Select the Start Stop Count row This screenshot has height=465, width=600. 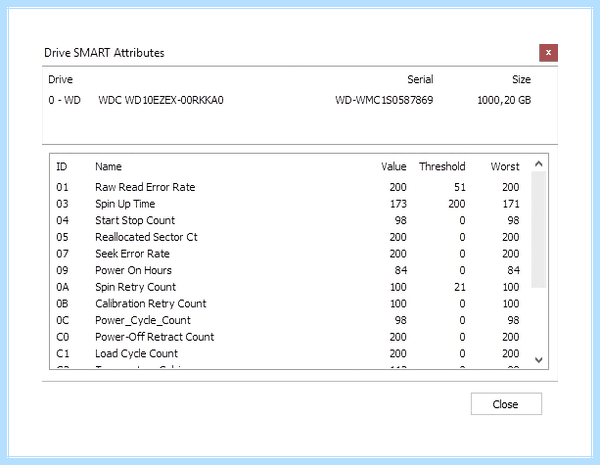(x=288, y=220)
